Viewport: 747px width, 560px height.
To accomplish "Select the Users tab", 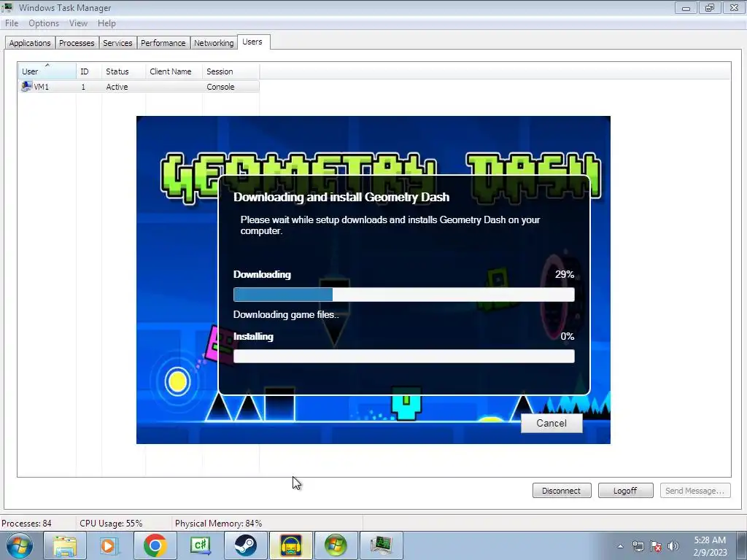I will click(x=252, y=42).
